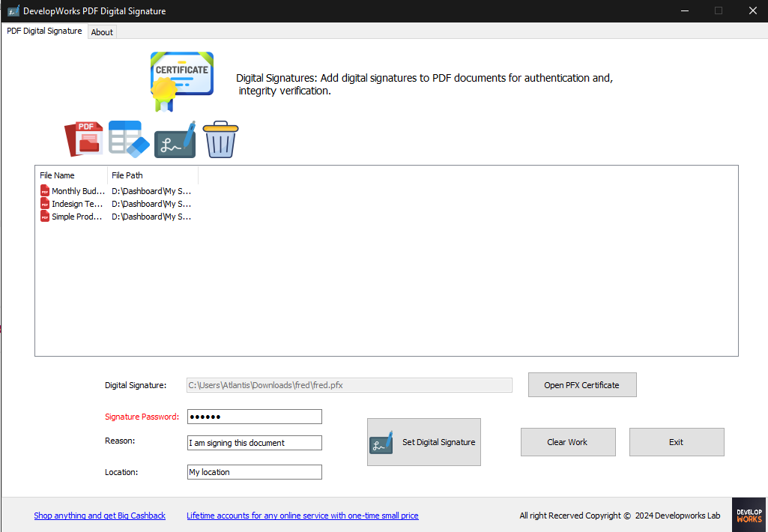768x532 pixels.
Task: Select the Indesign Te... file row
Action: (x=116, y=203)
